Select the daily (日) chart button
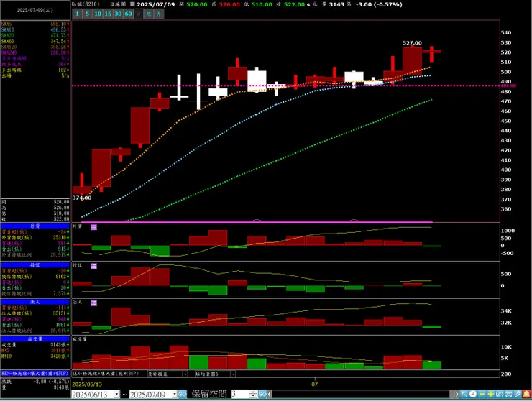The image size is (532, 401). click(139, 14)
